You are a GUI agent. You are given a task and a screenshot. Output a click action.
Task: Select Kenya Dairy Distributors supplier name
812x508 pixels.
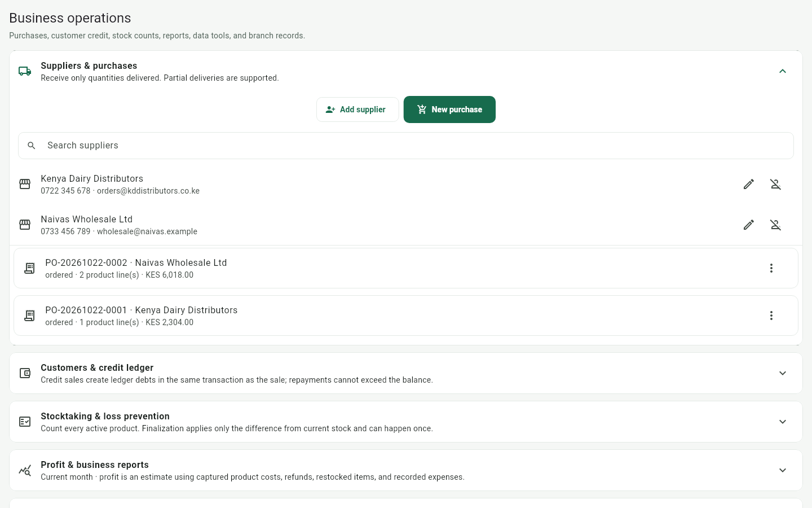point(92,178)
